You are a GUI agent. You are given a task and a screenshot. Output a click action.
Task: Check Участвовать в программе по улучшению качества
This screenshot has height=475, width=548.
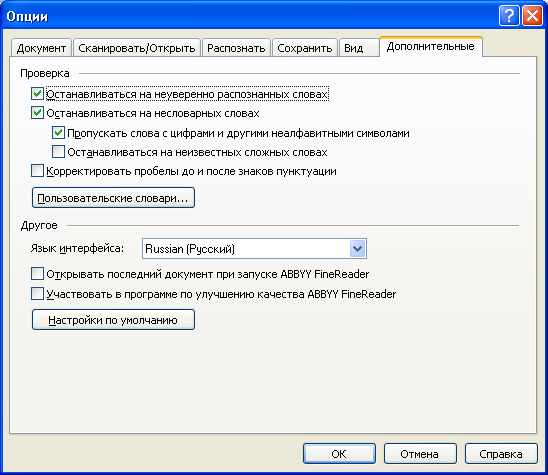point(37,294)
